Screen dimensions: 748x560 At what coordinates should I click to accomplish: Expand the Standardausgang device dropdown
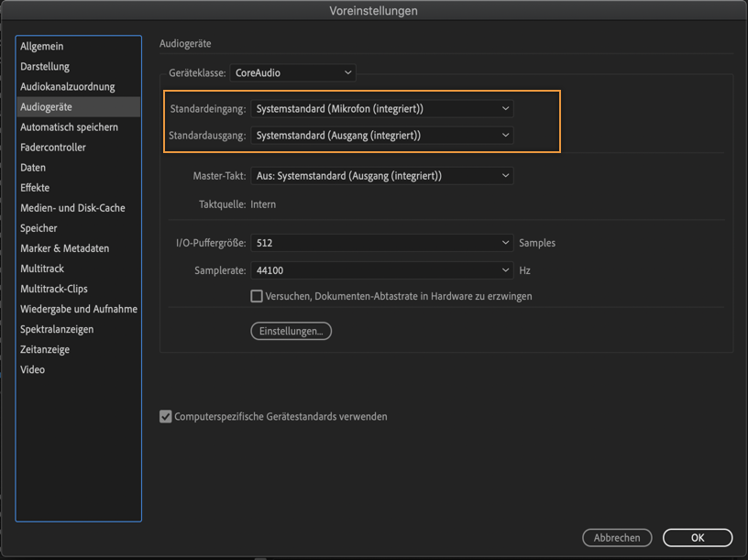(x=382, y=136)
